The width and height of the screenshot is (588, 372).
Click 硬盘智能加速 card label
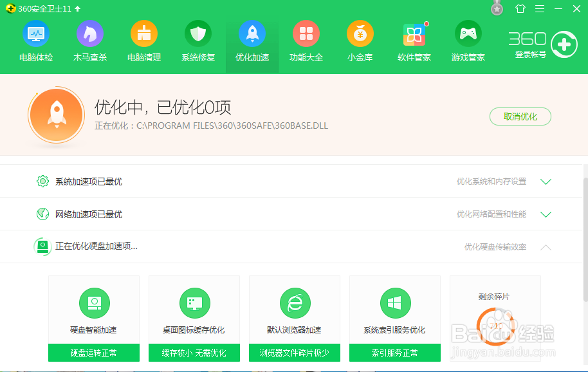(x=93, y=330)
